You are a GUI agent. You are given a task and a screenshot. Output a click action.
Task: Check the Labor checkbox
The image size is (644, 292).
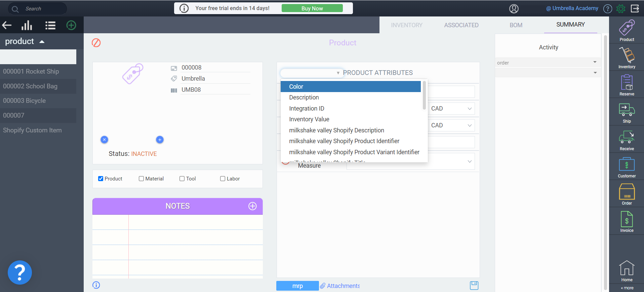223,178
